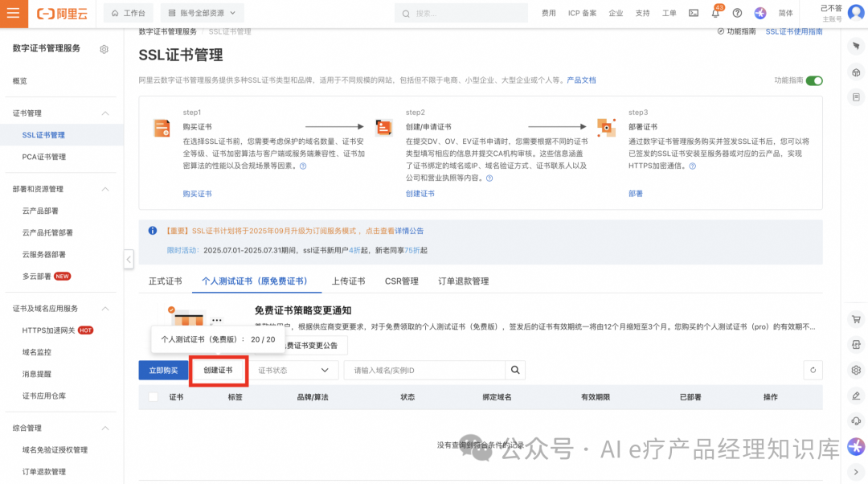Viewport: 868px width, 484px height.
Task: Open the user avatar menu
Action: (x=856, y=12)
